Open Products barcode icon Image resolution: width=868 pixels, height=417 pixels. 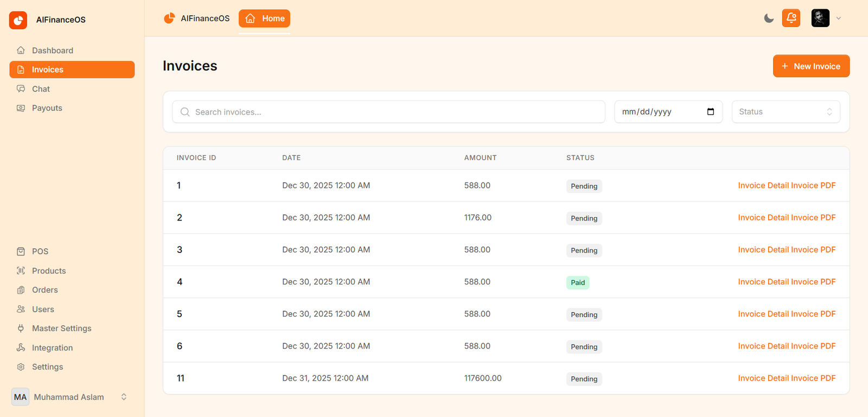(x=21, y=270)
